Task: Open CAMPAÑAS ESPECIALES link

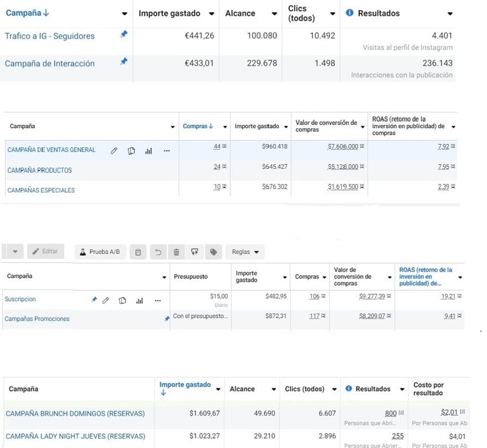Action: [x=41, y=190]
